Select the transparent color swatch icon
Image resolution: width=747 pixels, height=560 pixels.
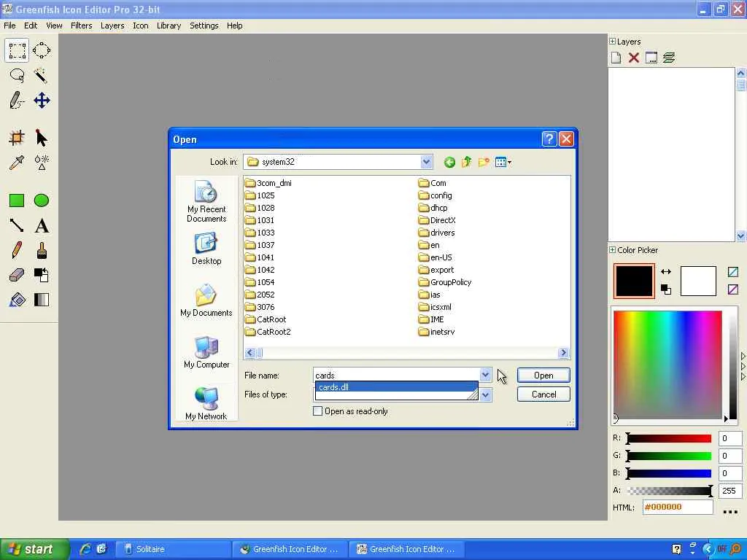pyautogui.click(x=733, y=272)
